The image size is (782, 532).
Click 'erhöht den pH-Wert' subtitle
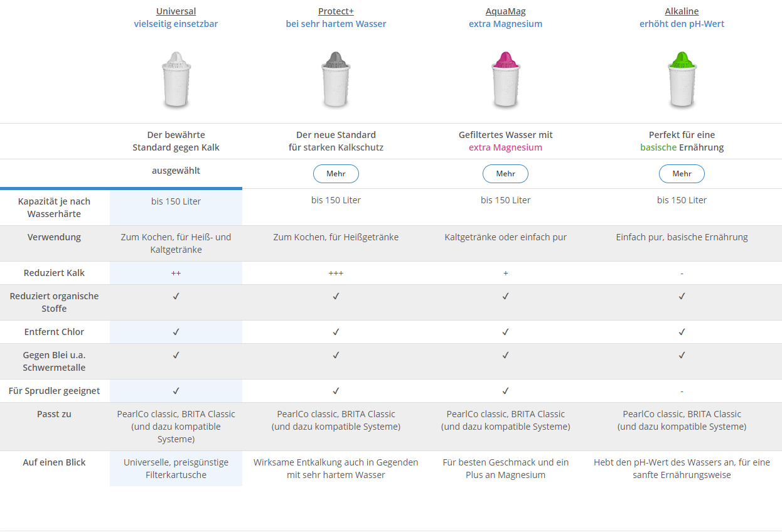(x=682, y=24)
